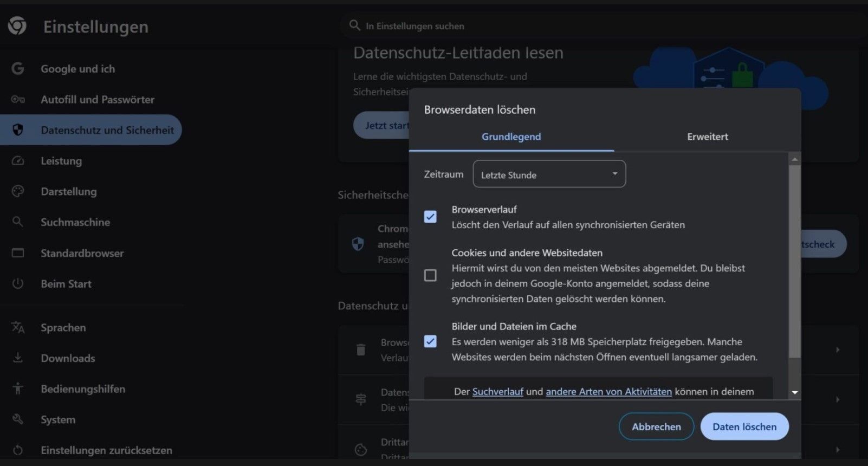868x466 pixels.
Task: Click the magnifier icon for Suchmaschine
Action: pos(18,222)
